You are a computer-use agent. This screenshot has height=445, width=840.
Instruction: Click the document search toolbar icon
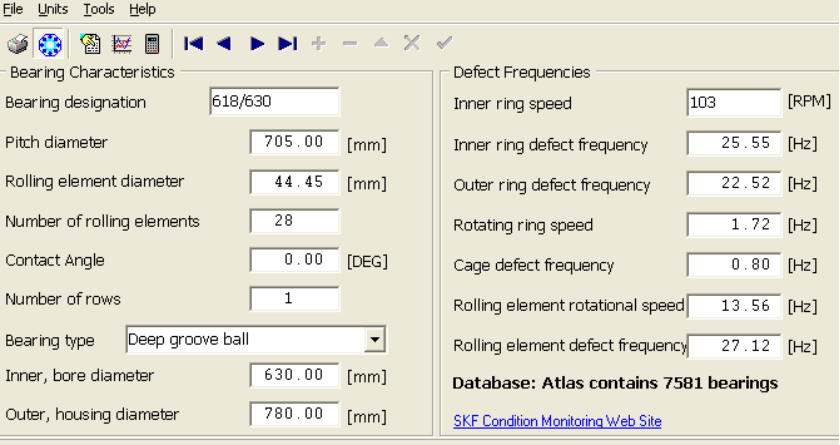(91, 44)
